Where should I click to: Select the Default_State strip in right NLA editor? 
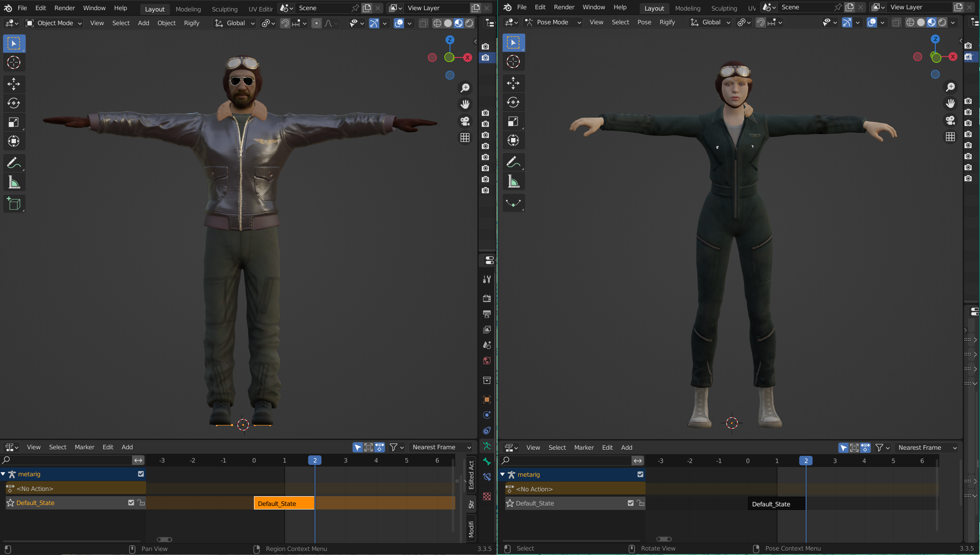[776, 504]
